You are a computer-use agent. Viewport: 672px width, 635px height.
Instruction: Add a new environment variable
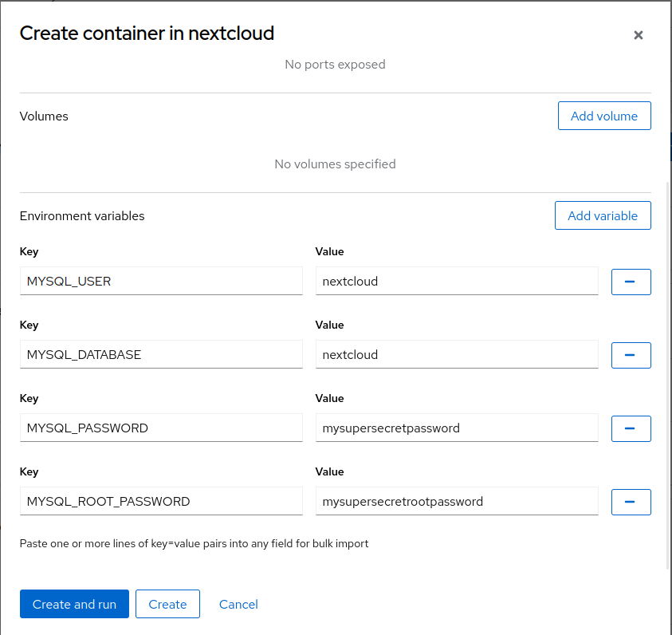[602, 215]
